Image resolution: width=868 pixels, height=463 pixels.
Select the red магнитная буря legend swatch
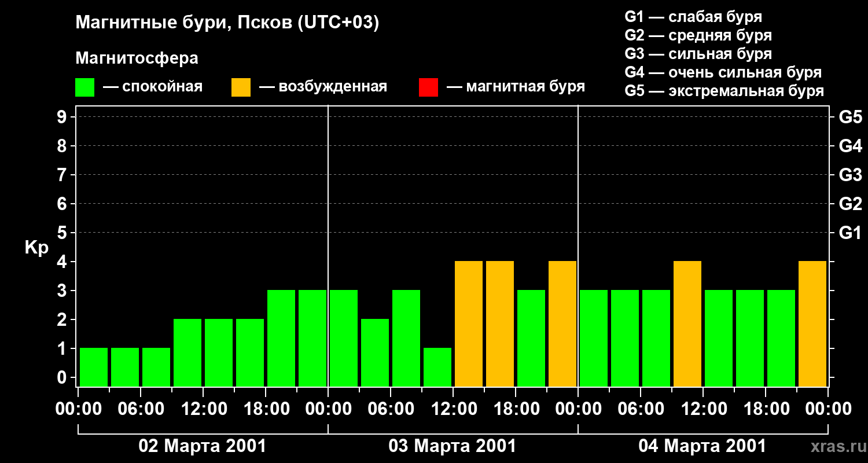tap(428, 87)
